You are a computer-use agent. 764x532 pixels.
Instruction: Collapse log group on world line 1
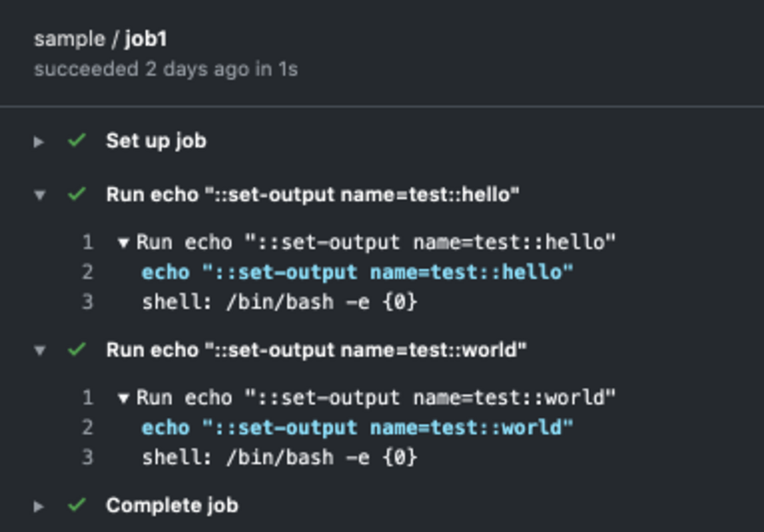(x=123, y=398)
